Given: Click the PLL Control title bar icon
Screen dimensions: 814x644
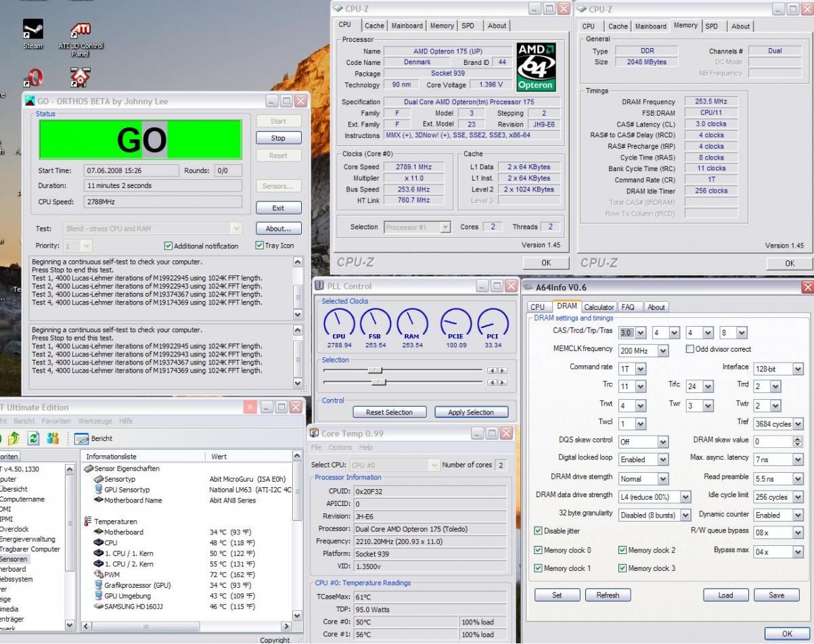Looking at the screenshot, I should [319, 285].
